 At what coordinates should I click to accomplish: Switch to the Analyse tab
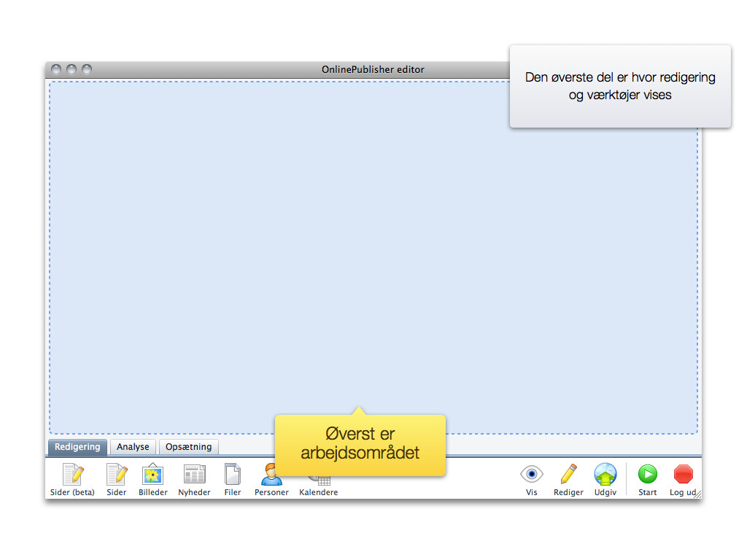tap(133, 447)
